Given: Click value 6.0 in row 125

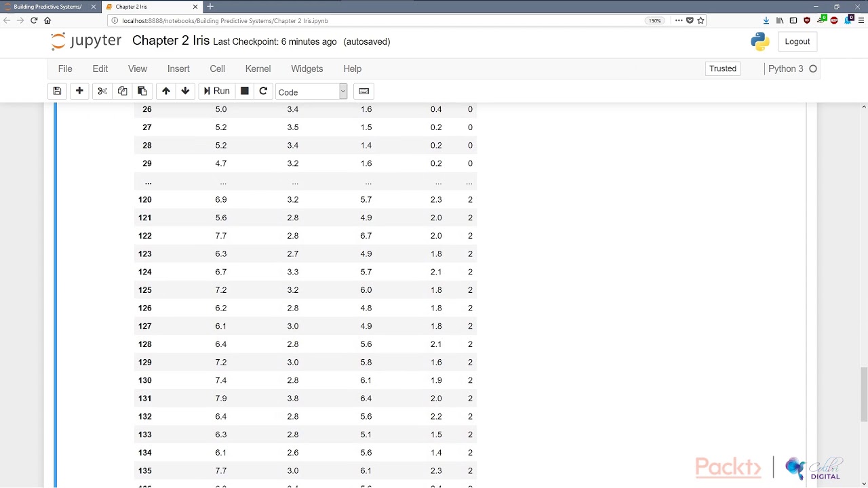Looking at the screenshot, I should (x=366, y=290).
